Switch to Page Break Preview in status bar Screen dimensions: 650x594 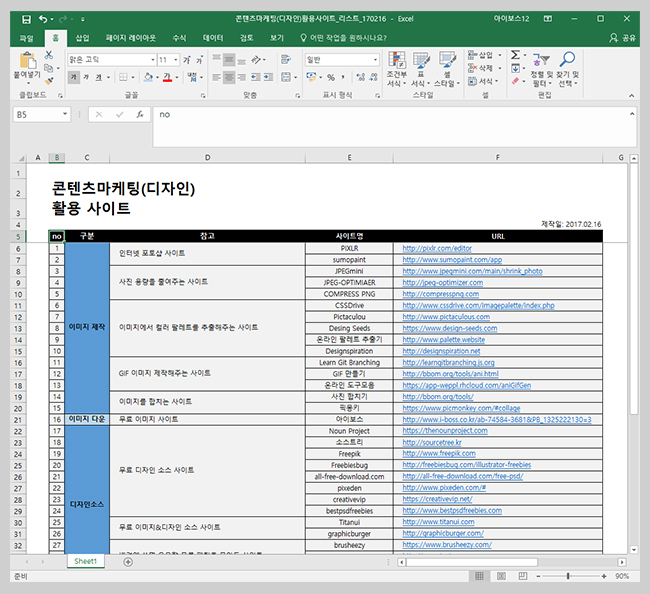click(523, 576)
